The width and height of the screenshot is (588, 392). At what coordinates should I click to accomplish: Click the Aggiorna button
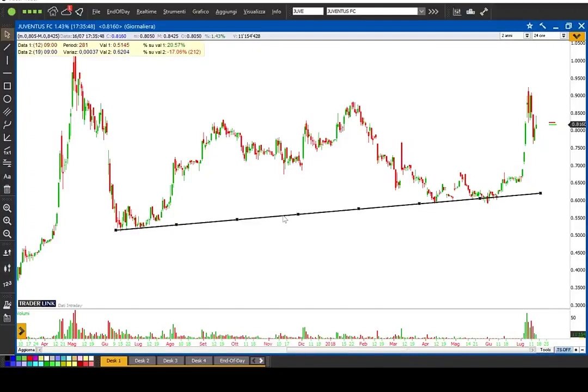click(x=27, y=350)
